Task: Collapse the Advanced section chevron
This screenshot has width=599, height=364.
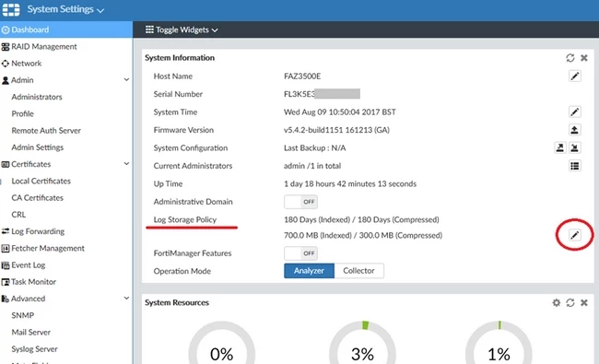Action: (x=126, y=299)
